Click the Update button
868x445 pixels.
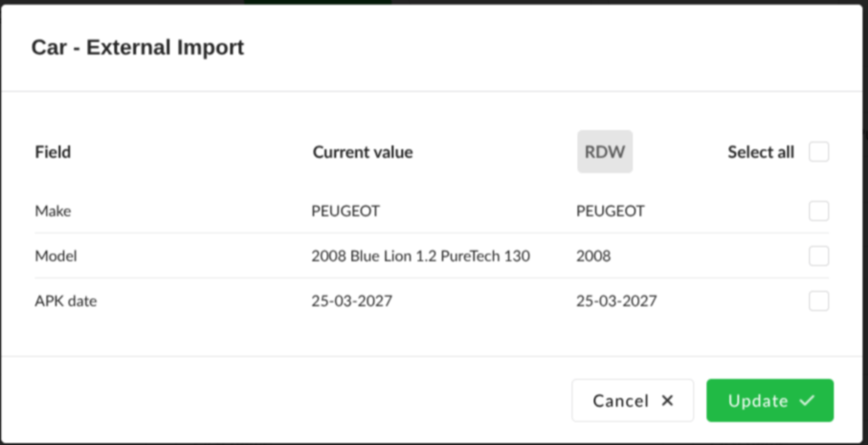tap(769, 400)
